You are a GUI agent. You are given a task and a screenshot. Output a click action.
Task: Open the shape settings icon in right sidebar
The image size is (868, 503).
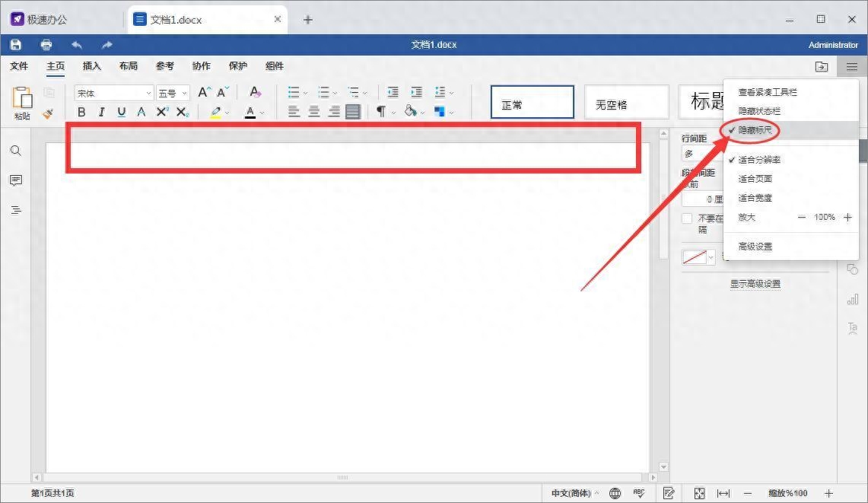coord(853,270)
